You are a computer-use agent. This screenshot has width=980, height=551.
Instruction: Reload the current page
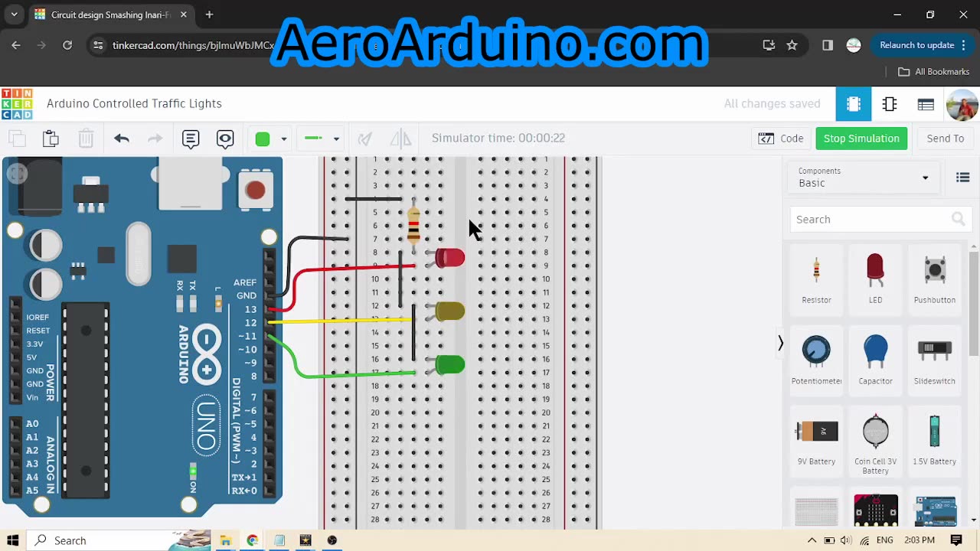point(67,45)
